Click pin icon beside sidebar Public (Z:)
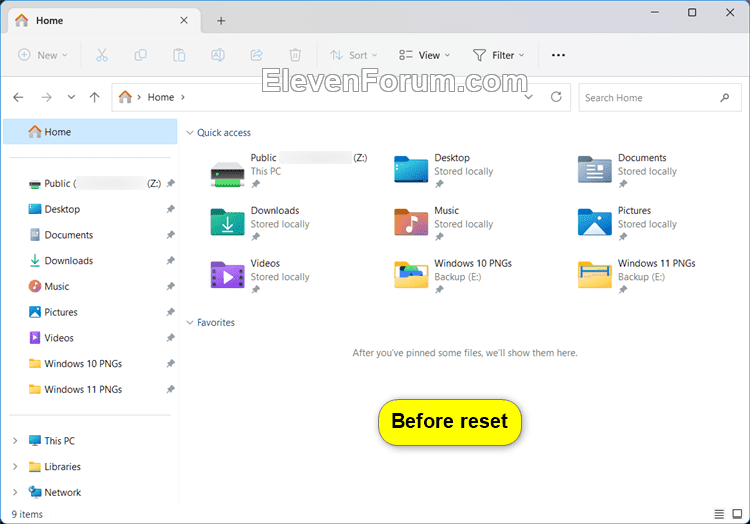Screen dimensions: 750x524 (170, 183)
